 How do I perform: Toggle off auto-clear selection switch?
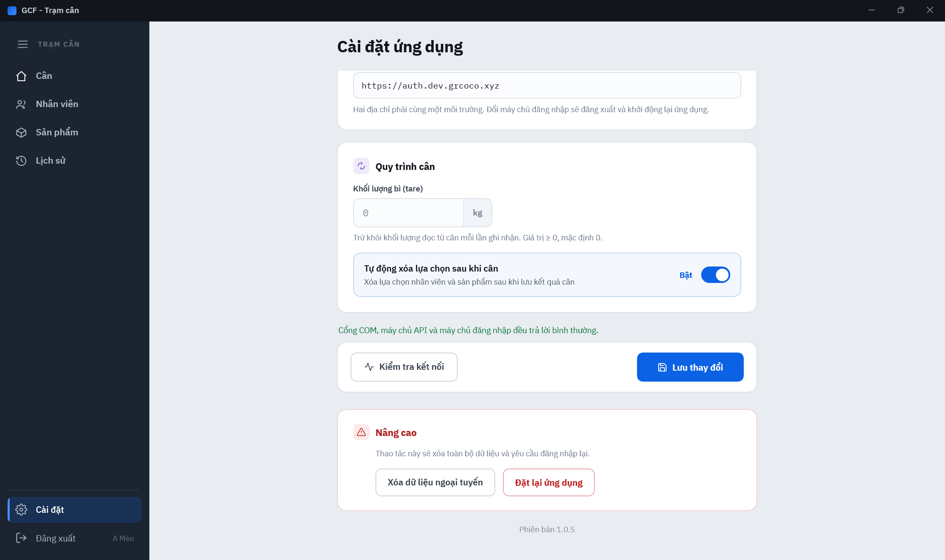[x=715, y=275]
